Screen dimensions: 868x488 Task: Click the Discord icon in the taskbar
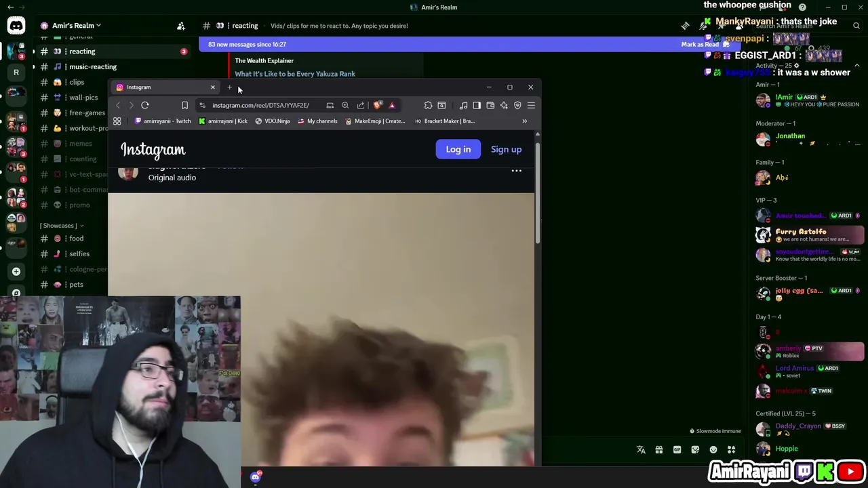(x=256, y=477)
